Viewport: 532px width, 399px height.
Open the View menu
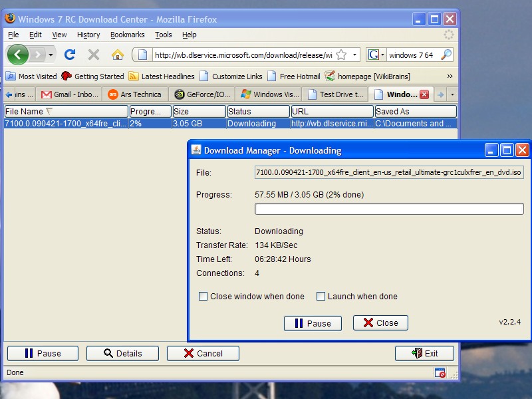(x=59, y=35)
